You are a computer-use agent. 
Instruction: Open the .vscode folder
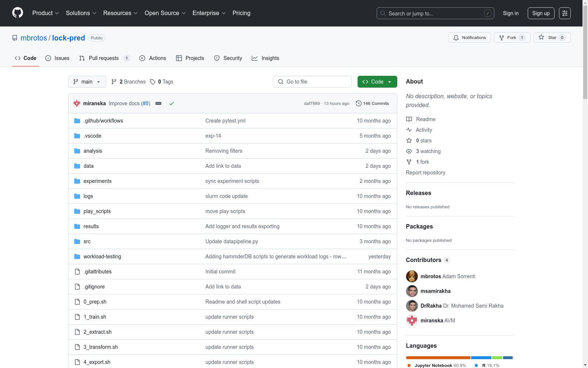[x=92, y=136]
